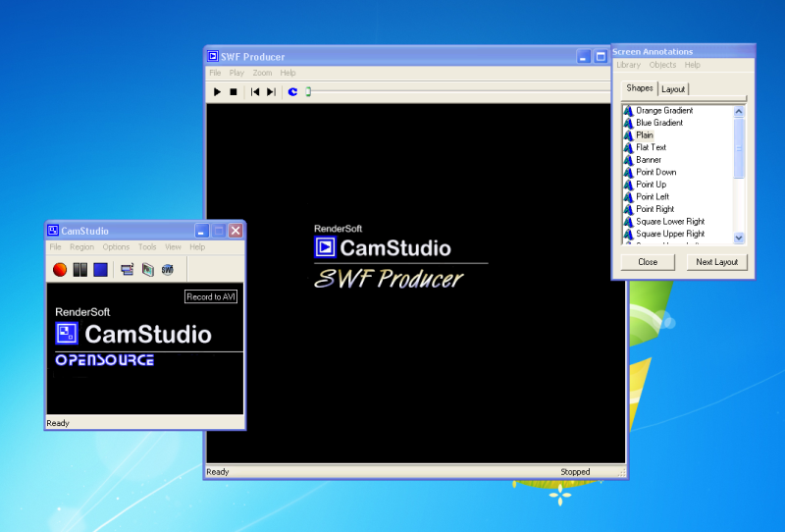Click the red Record button in CamStudio
This screenshot has height=532, width=785.
point(60,270)
